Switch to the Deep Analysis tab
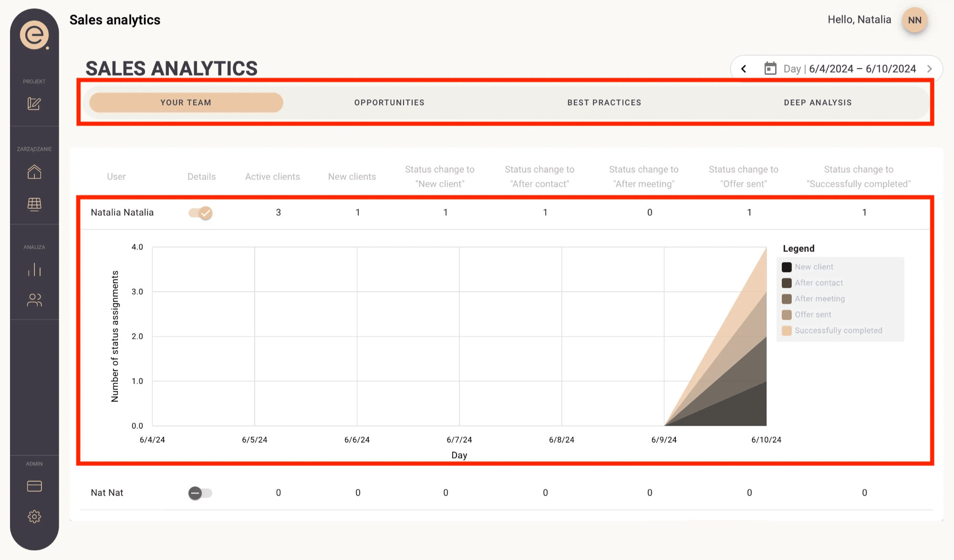The image size is (954, 560). 818,103
